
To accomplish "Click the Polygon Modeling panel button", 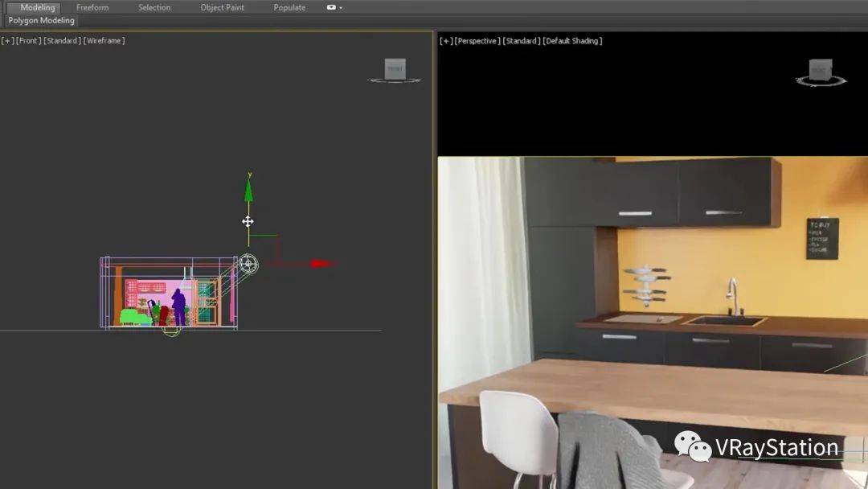I will click(x=41, y=21).
